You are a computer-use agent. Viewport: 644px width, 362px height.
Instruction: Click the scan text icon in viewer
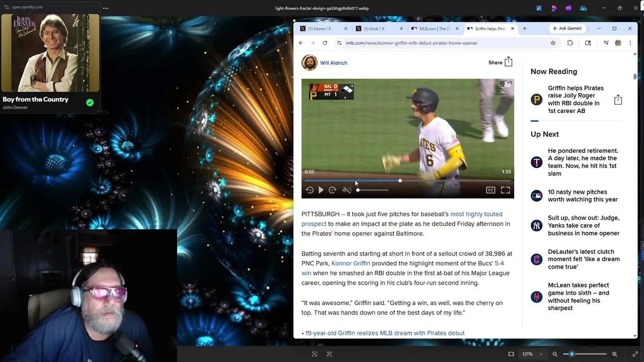(x=330, y=354)
